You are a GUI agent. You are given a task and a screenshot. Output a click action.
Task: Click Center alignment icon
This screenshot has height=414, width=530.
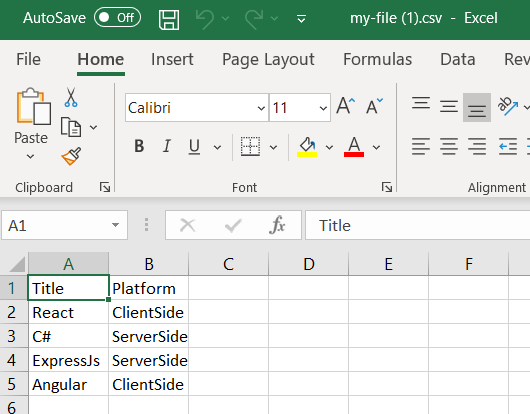pos(449,146)
